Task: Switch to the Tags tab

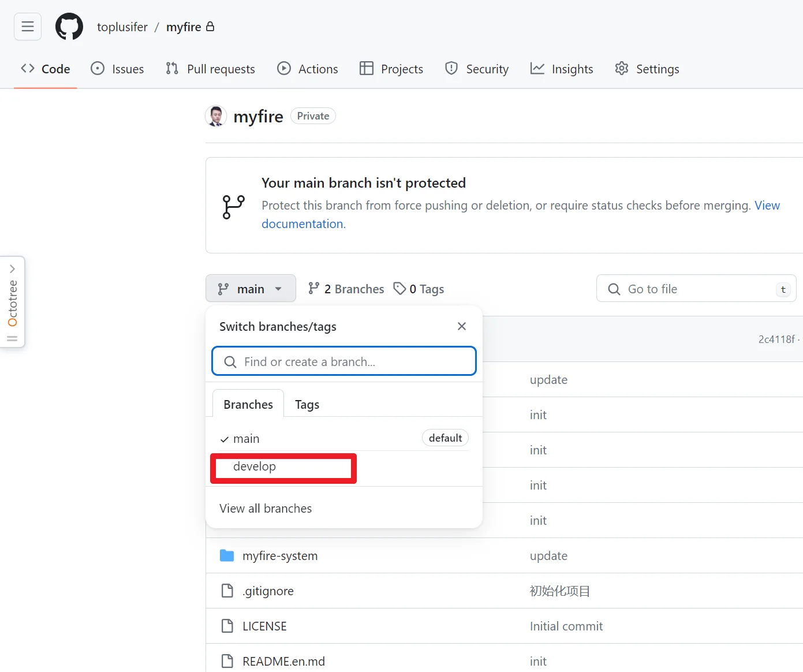Action: click(307, 405)
